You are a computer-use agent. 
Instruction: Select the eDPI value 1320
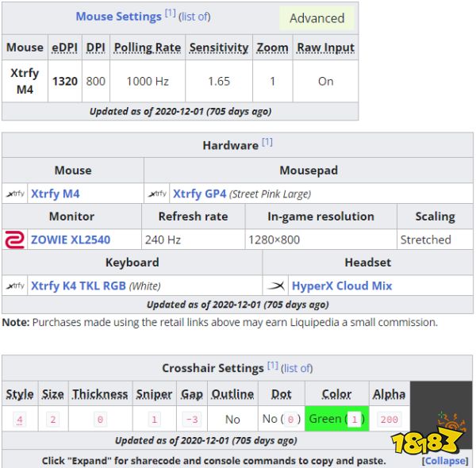(65, 82)
